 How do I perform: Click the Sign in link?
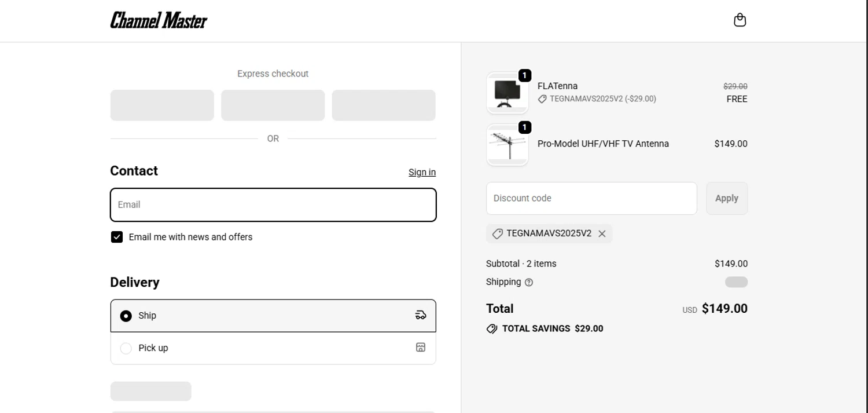(422, 172)
